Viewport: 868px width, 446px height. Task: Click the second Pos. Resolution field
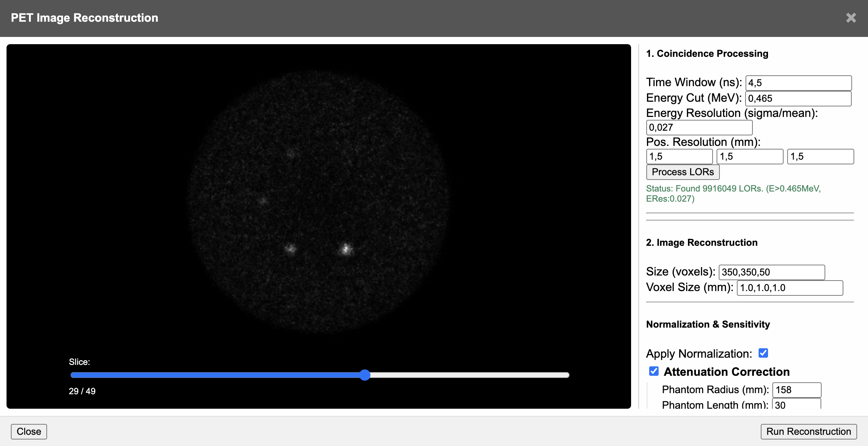pos(750,156)
